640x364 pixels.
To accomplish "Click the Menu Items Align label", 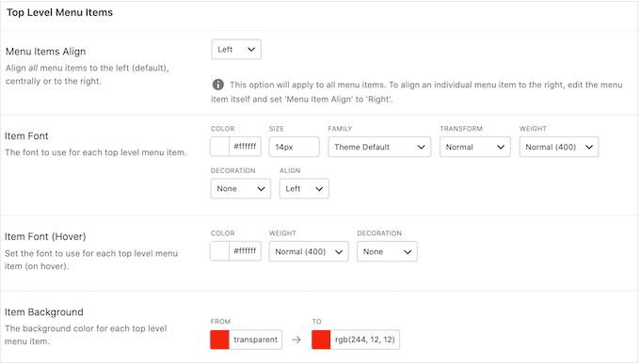I will 46,52.
